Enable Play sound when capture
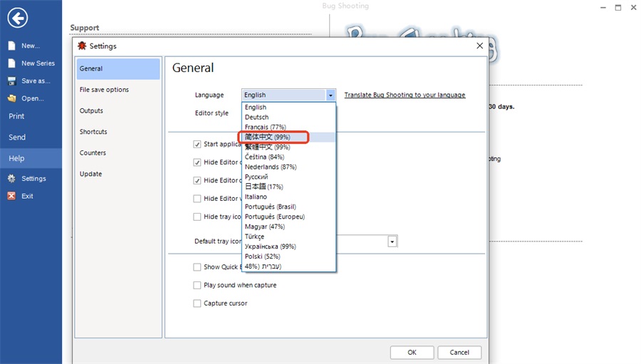The image size is (641, 364). [197, 285]
